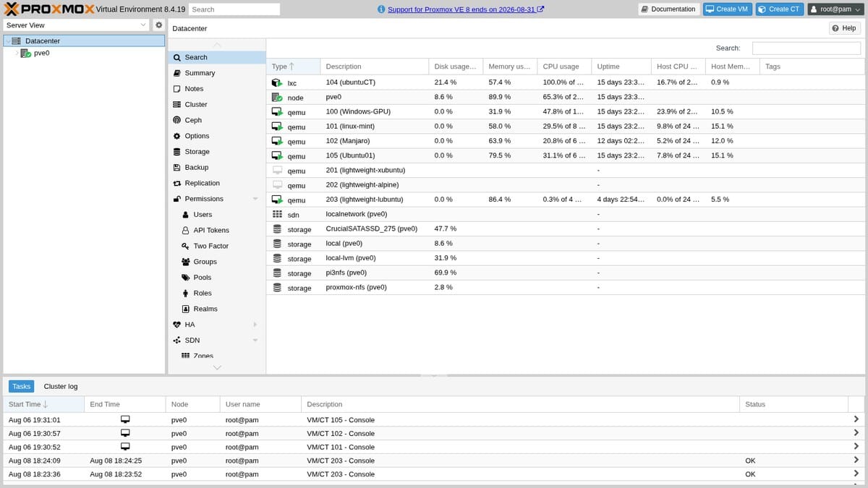Sort by the Type column header

pos(293,67)
